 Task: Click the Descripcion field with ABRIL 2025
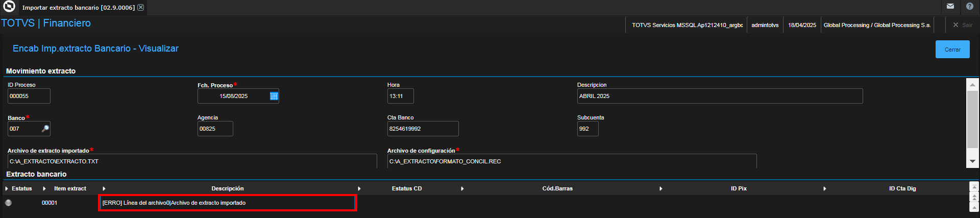[x=720, y=96]
